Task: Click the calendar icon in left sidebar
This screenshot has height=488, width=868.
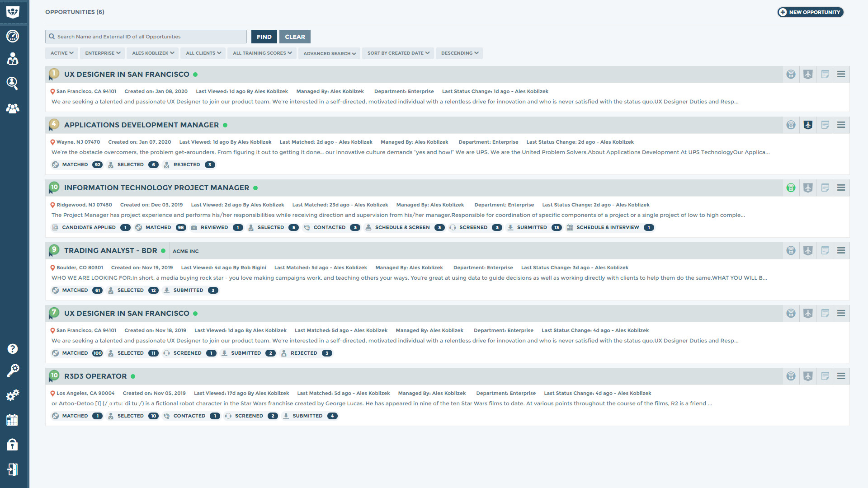Action: [13, 420]
